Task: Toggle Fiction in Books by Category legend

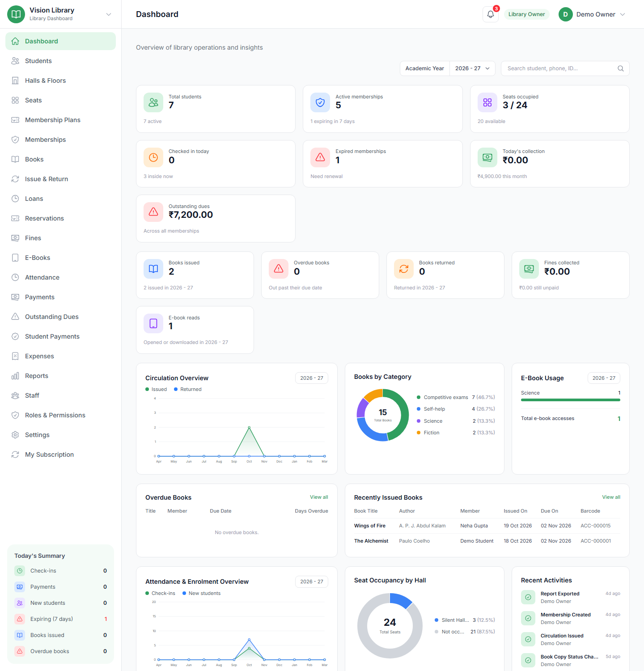Action: (x=456, y=433)
